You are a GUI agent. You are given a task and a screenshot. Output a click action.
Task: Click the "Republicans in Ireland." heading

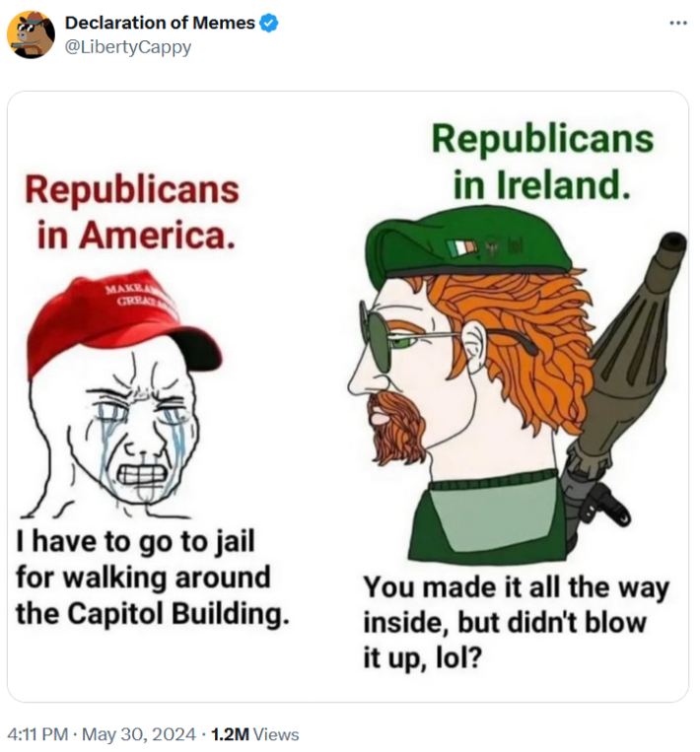(541, 161)
